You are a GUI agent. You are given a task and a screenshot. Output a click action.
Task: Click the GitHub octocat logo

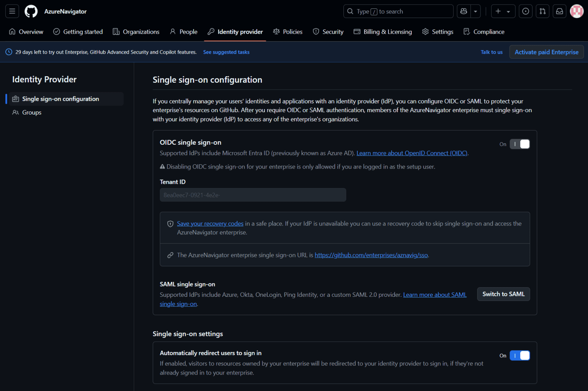[31, 11]
